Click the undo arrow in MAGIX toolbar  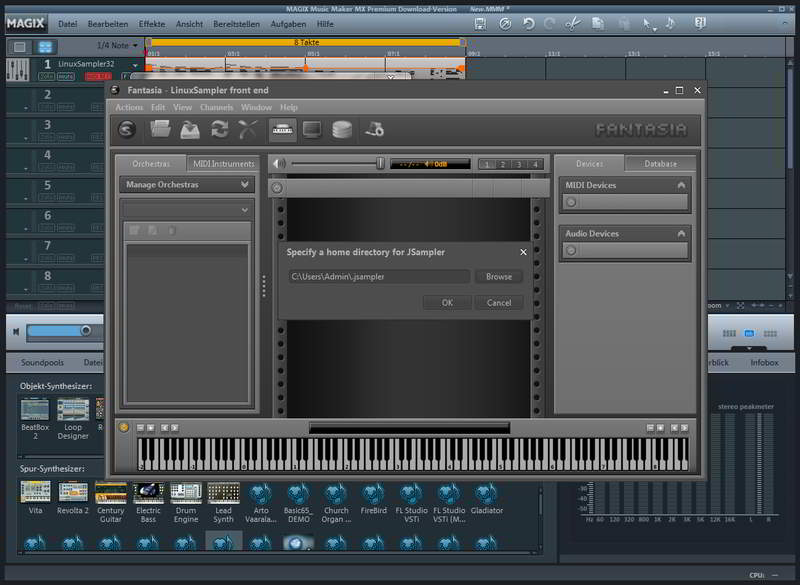click(x=528, y=23)
